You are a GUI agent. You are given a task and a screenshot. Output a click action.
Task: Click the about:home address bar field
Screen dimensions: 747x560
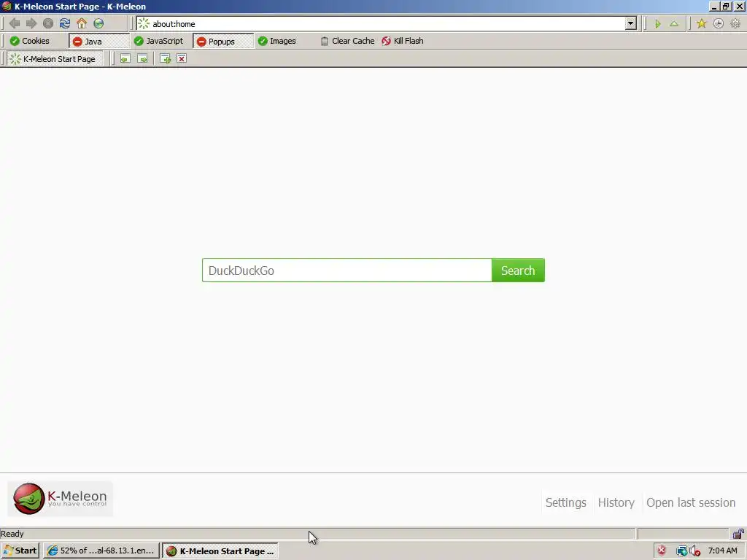387,24
